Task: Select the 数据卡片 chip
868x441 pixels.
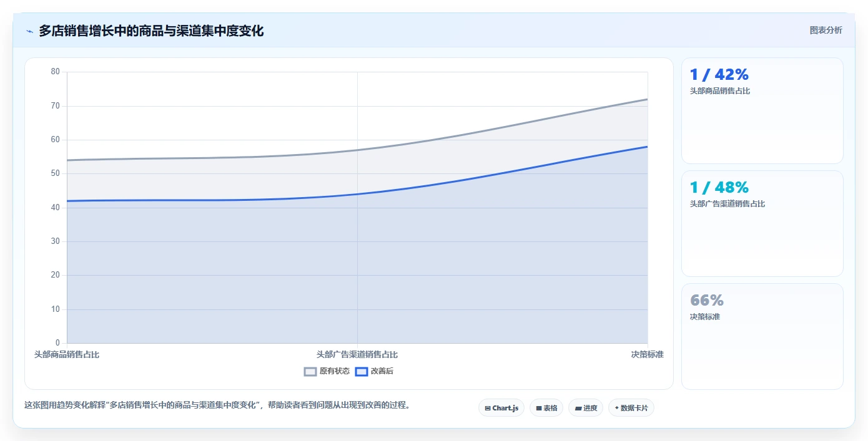Action: tap(631, 408)
